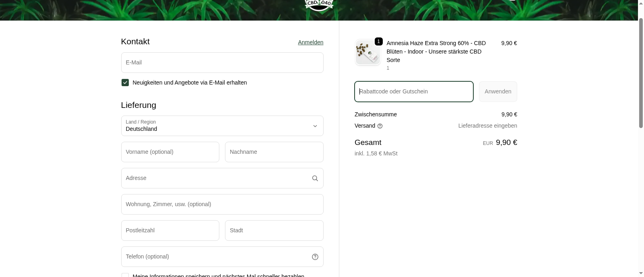The width and height of the screenshot is (644, 277).
Task: Click the Kontakt section heading
Action: coord(135,41)
